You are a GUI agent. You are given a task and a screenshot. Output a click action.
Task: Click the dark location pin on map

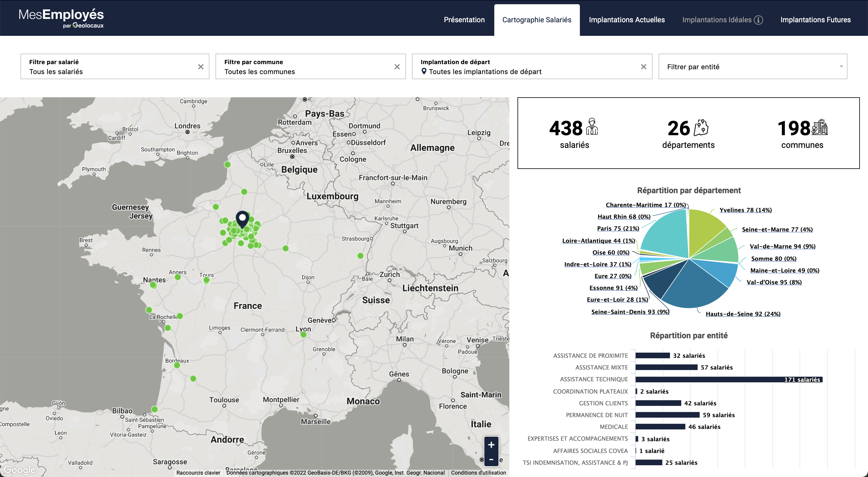[x=242, y=219]
